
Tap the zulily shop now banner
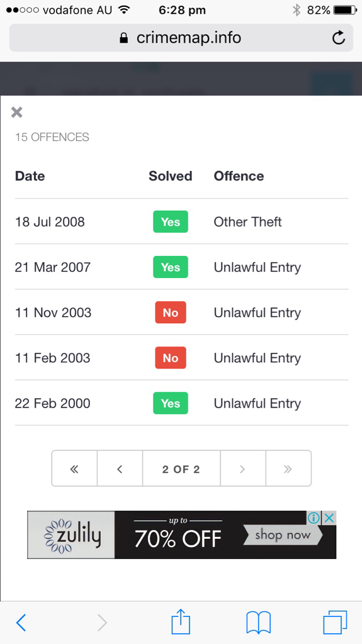coord(181,535)
